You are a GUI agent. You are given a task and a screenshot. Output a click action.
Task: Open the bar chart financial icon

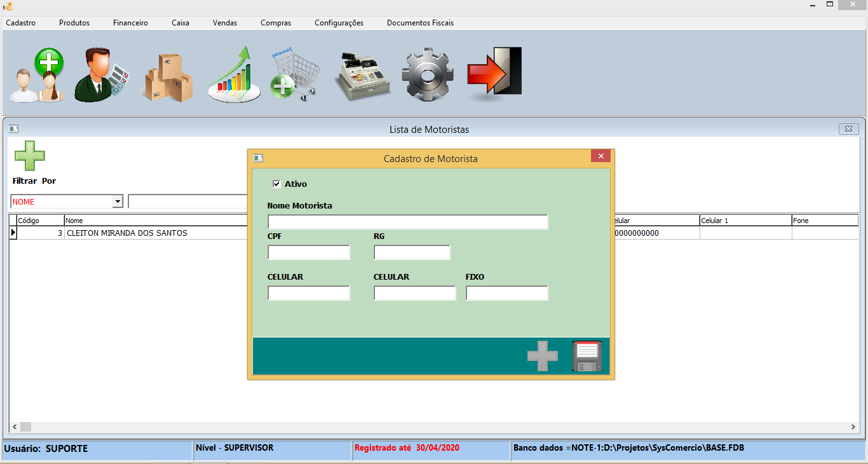pos(234,76)
